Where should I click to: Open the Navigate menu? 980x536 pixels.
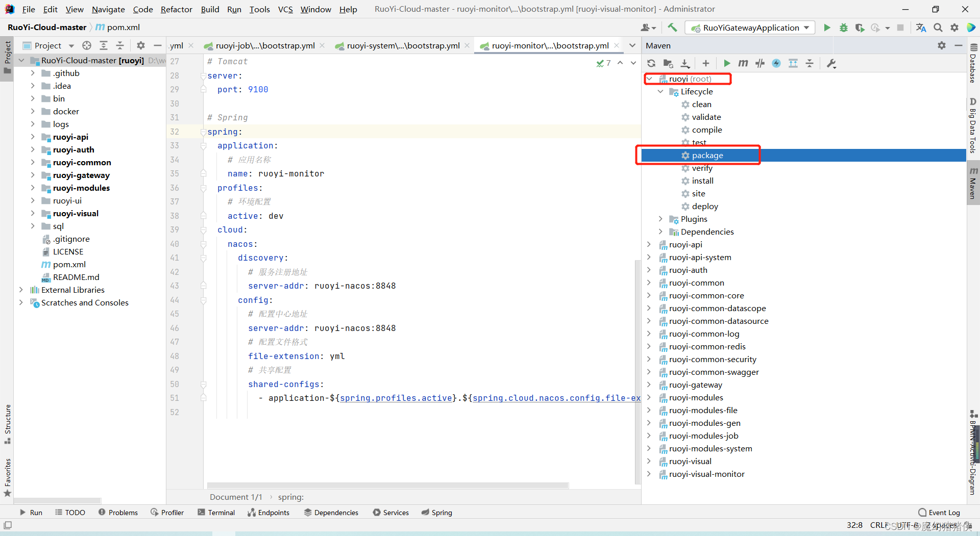(108, 9)
